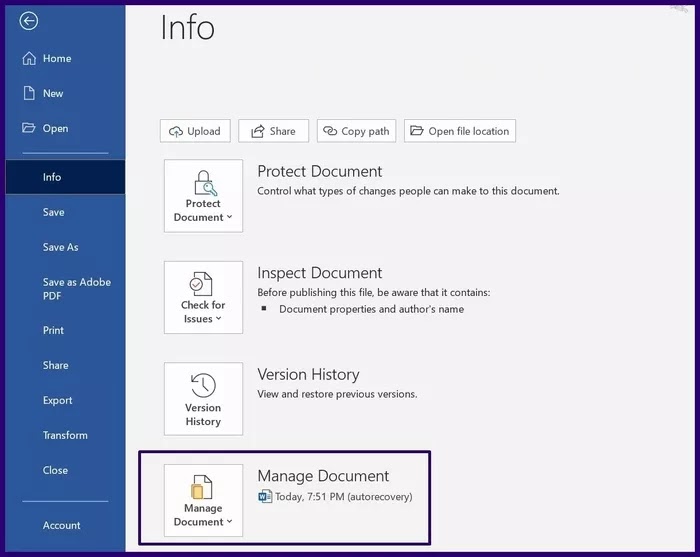Click the New blank page icon
This screenshot has width=700, height=557.
pos(29,93)
